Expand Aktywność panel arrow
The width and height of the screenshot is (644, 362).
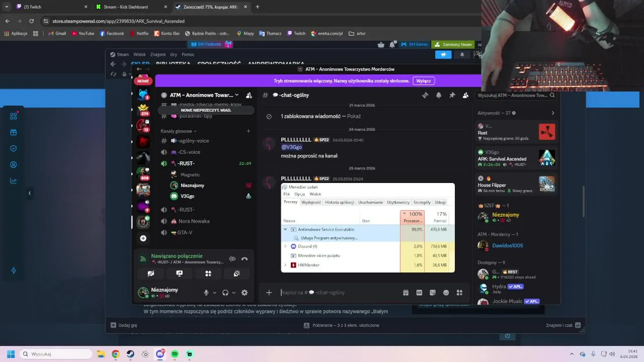tap(552, 113)
